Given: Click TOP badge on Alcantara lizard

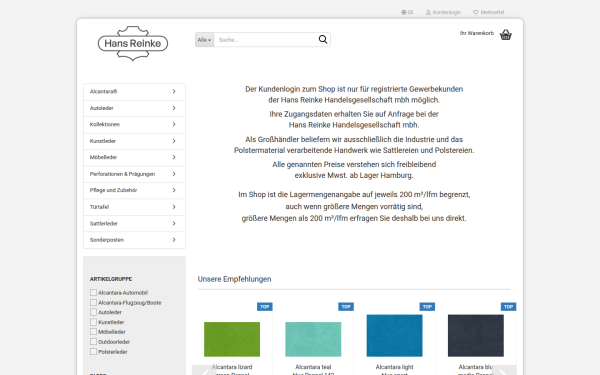Looking at the screenshot, I should (265, 307).
